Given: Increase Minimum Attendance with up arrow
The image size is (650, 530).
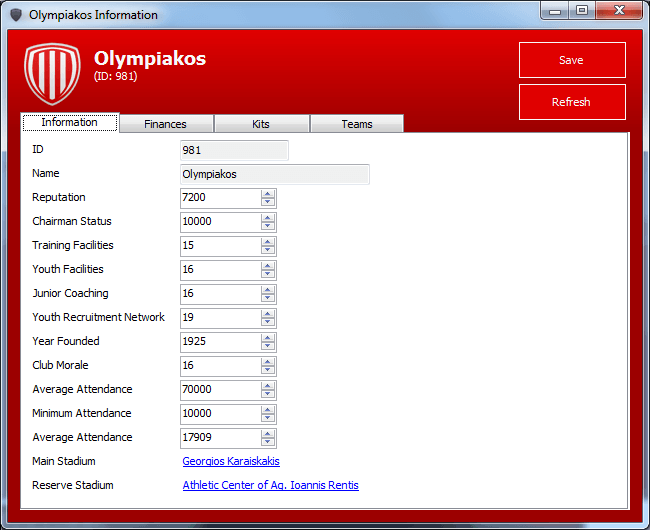Looking at the screenshot, I should point(268,410).
